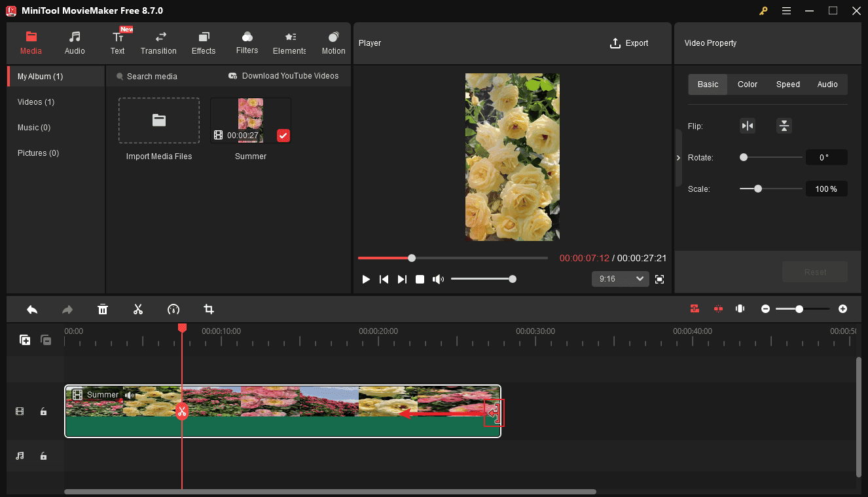Toggle the red checkmark on Summer clip
Viewport: 868px width, 497px height.
click(x=283, y=136)
